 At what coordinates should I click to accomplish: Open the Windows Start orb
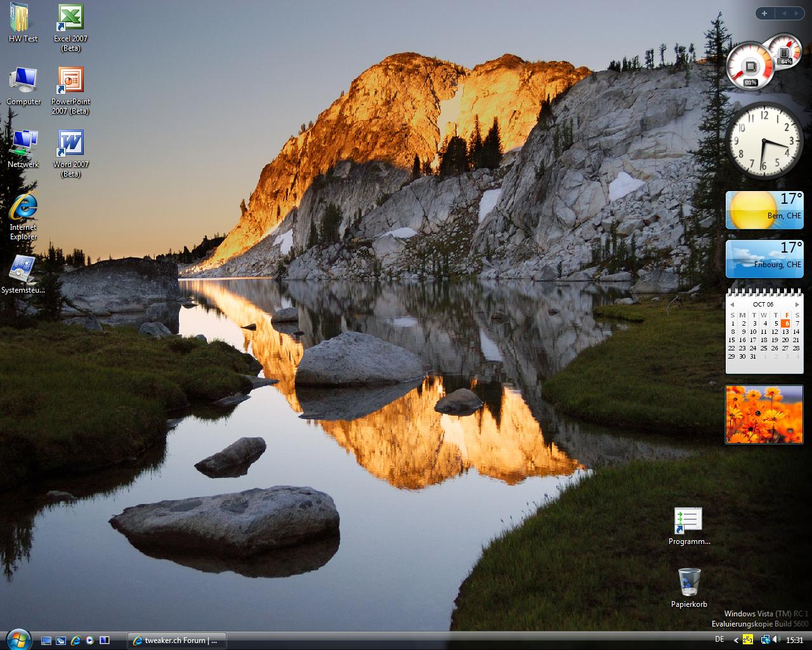(17, 639)
